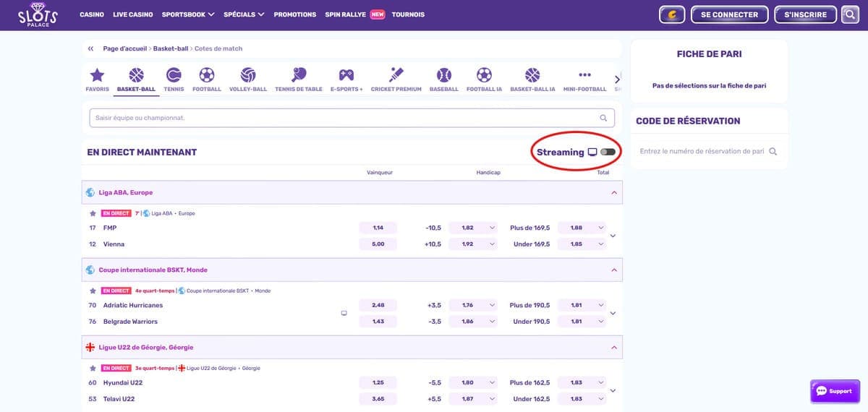
Task: Click the S'inscrire button
Action: 805,14
